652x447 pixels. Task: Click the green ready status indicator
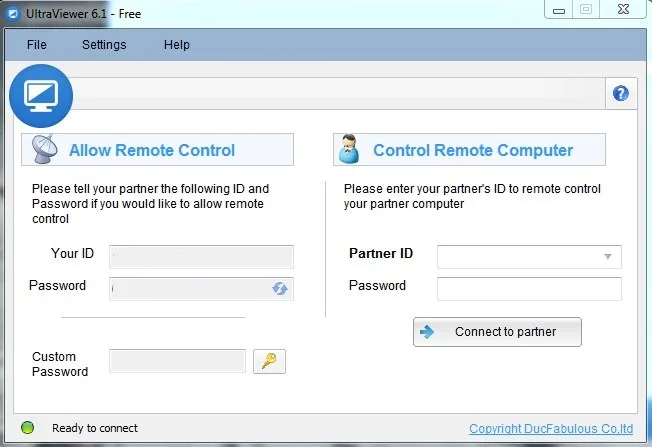point(27,427)
